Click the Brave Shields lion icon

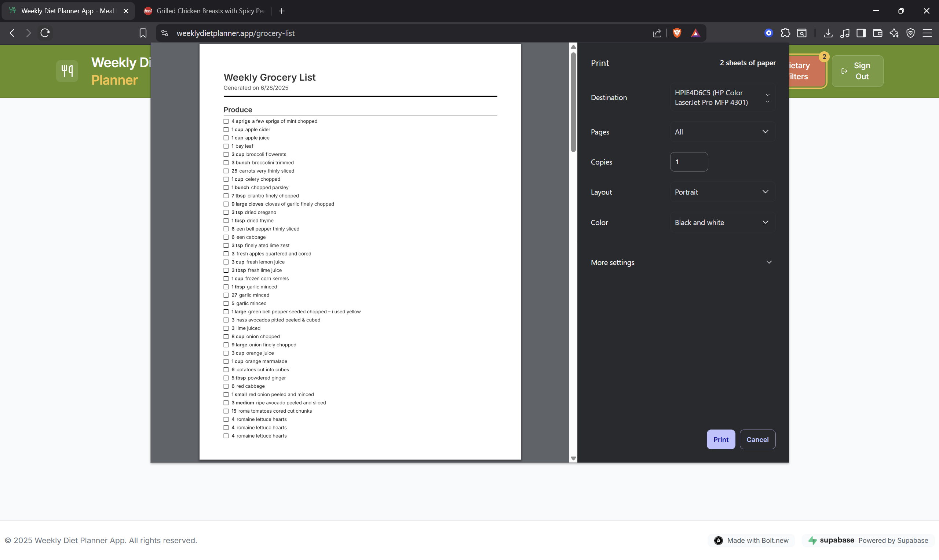pos(677,33)
